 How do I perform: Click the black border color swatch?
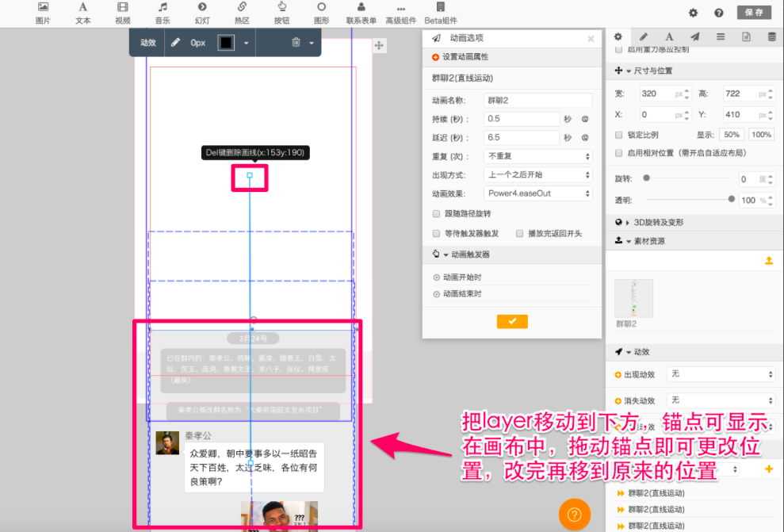click(226, 43)
